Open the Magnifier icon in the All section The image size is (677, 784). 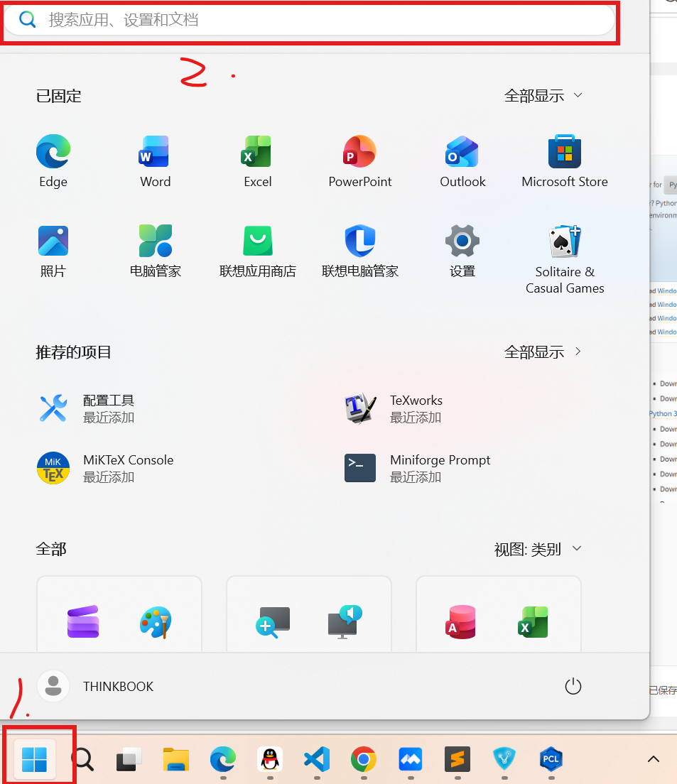(x=273, y=622)
